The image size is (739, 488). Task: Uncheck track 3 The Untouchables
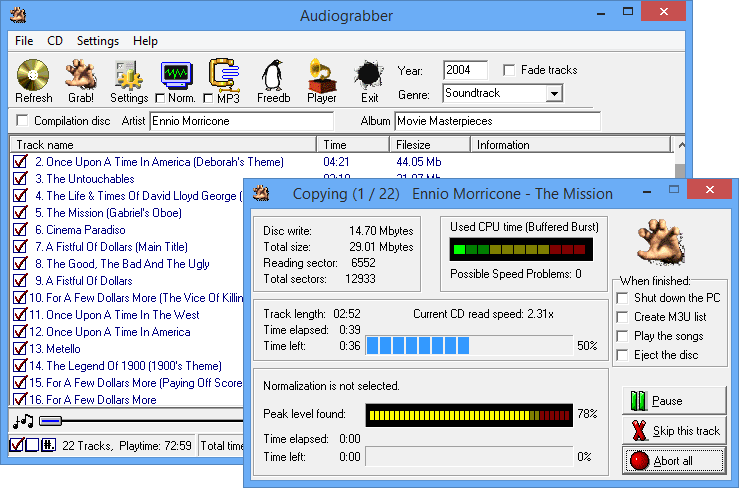tap(20, 179)
